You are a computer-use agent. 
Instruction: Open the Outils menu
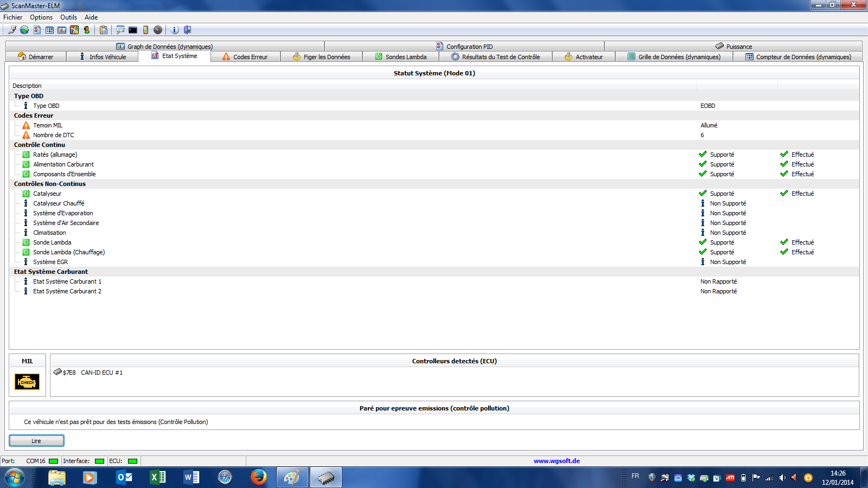[68, 17]
